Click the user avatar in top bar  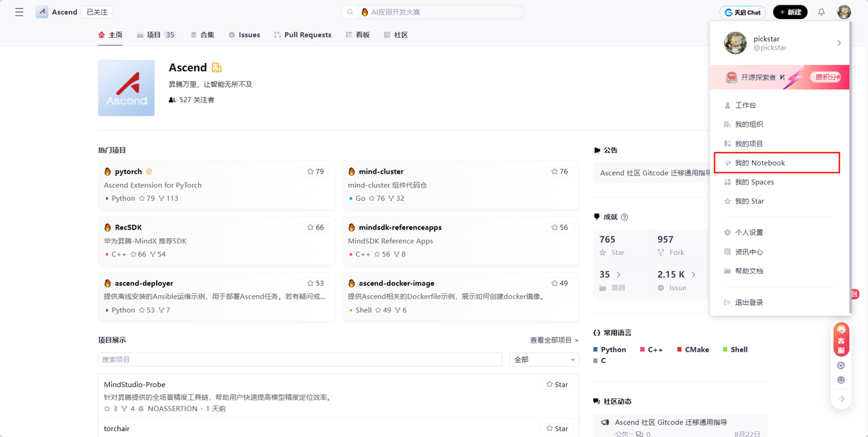(844, 12)
